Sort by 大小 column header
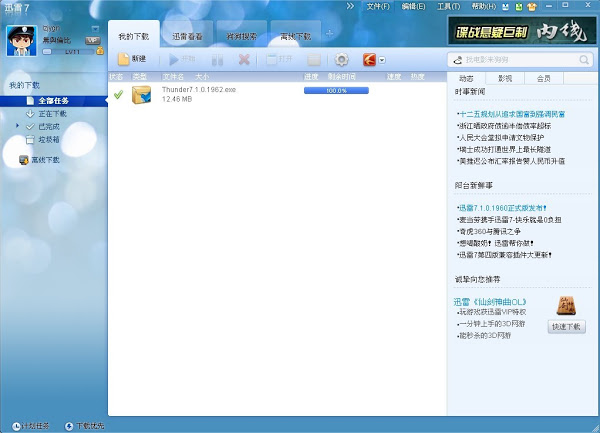Viewport: 600px width, 433px height. click(202, 77)
